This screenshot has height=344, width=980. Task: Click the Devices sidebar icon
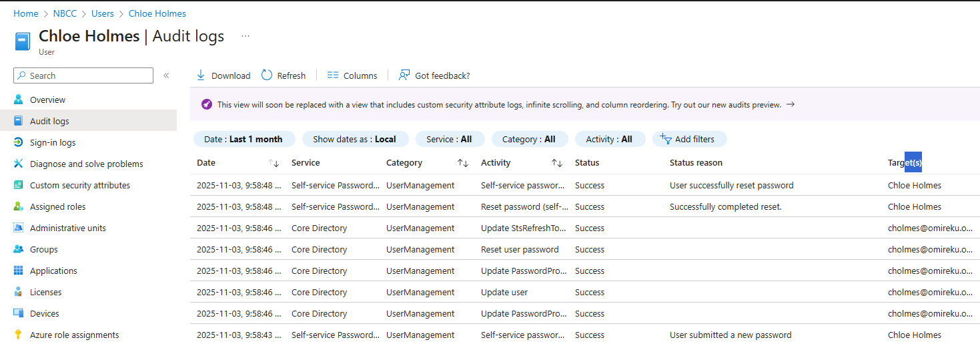point(18,313)
